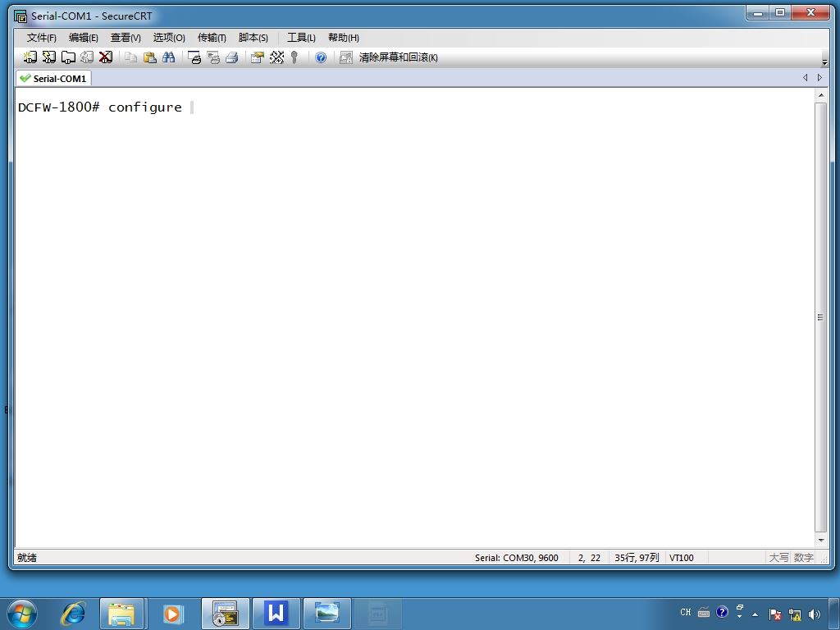This screenshot has width=840, height=630.
Task: Click the Print Screen toolbar icon
Action: point(194,57)
